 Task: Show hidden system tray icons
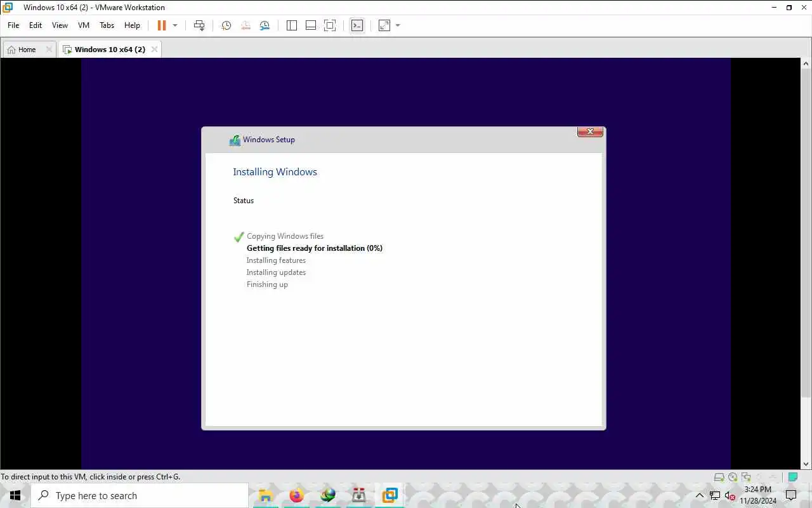coord(700,495)
